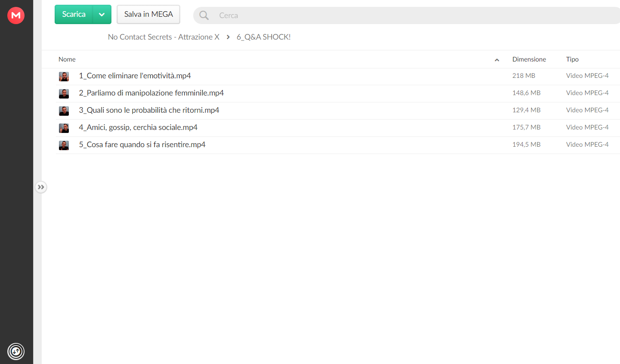Image resolution: width=620 pixels, height=364 pixels.
Task: Sort by the Dimensione column header
Action: click(x=529, y=59)
